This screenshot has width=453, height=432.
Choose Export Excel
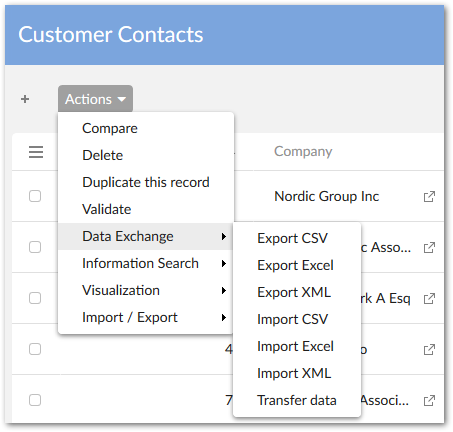pyautogui.click(x=297, y=265)
